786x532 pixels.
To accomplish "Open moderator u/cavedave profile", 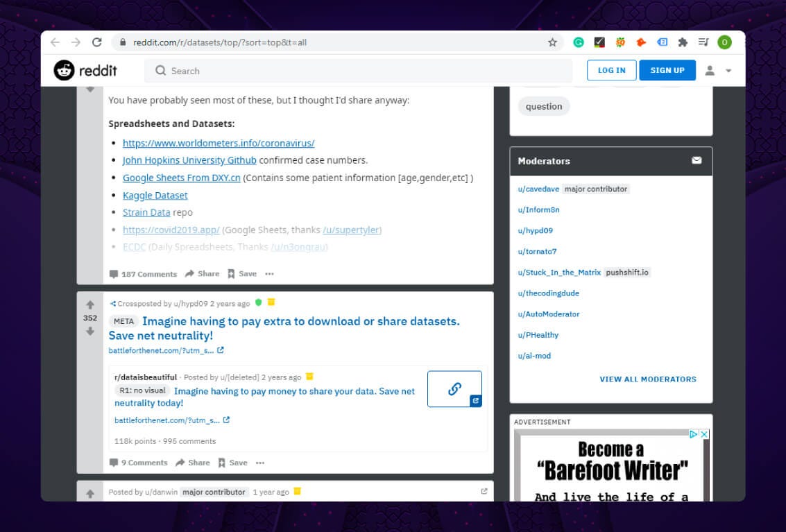I will (x=538, y=189).
